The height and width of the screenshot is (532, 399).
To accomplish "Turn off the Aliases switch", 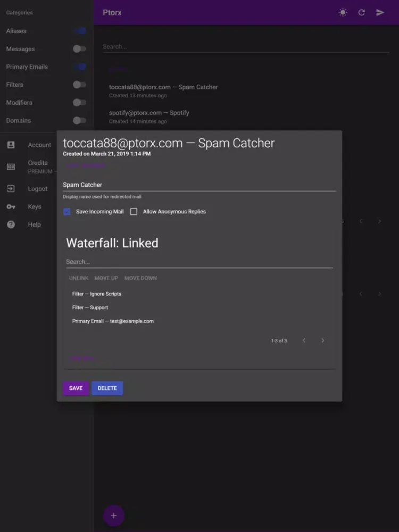I will (80, 31).
